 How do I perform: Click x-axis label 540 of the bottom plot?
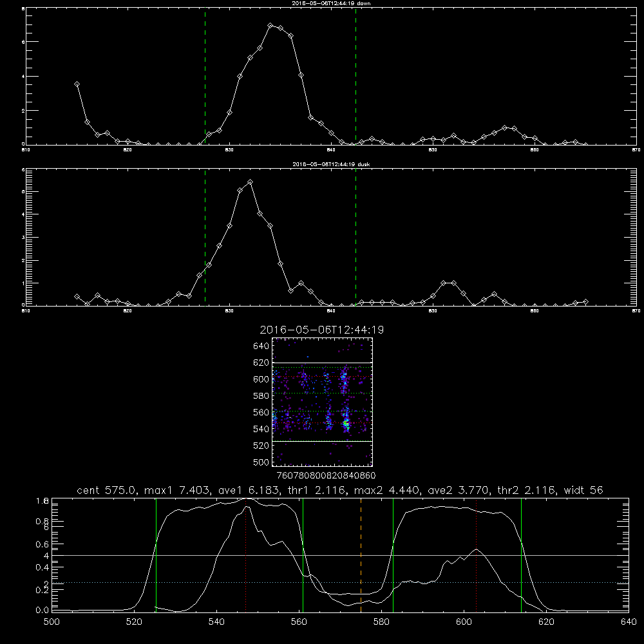[x=216, y=622]
